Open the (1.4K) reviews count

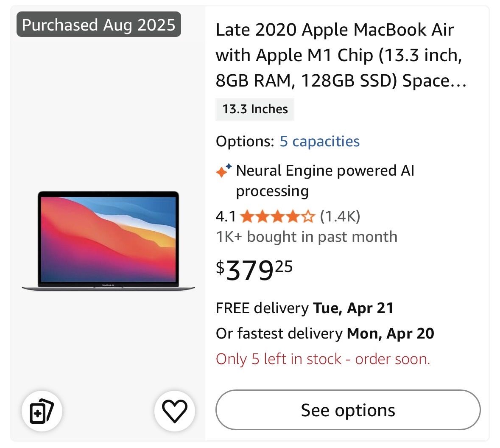(x=340, y=216)
